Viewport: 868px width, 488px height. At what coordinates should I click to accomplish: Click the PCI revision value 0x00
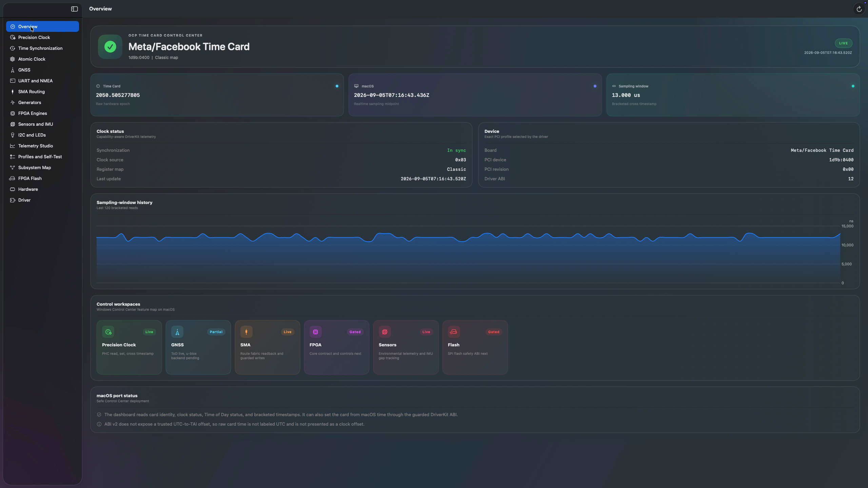click(848, 169)
